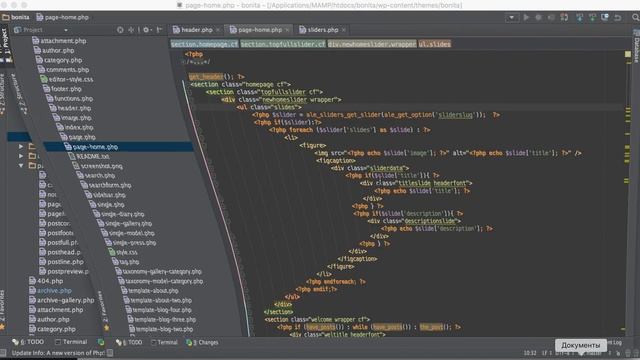Select div.newhomeslider.wrapper breadcrumb
The width and height of the screenshot is (640, 360).
(372, 44)
